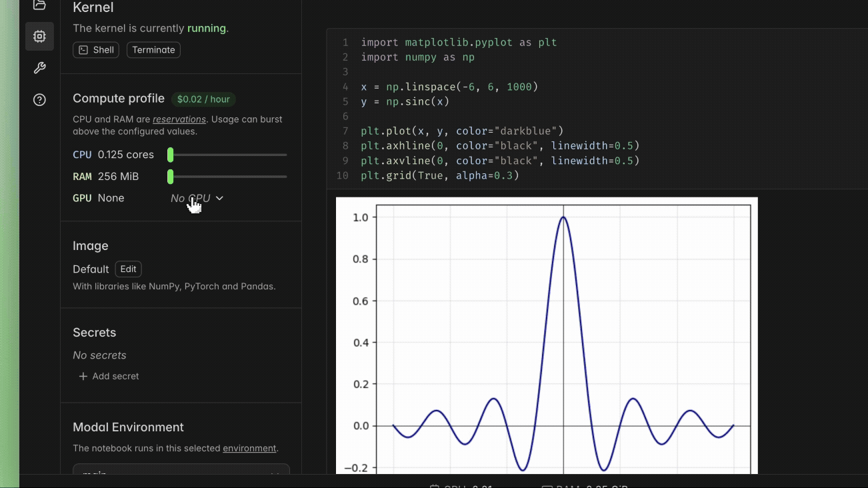The image size is (868, 488).
Task: Terminate the running kernel
Action: (153, 50)
